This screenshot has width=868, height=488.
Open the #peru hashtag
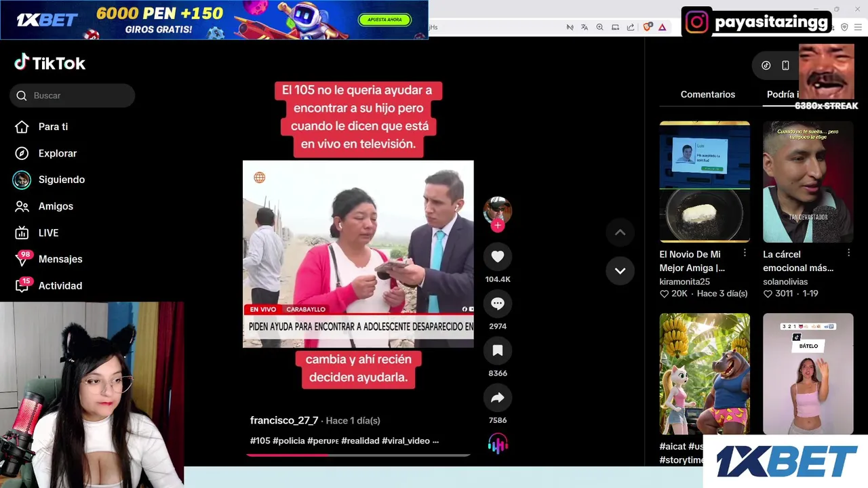click(x=323, y=441)
